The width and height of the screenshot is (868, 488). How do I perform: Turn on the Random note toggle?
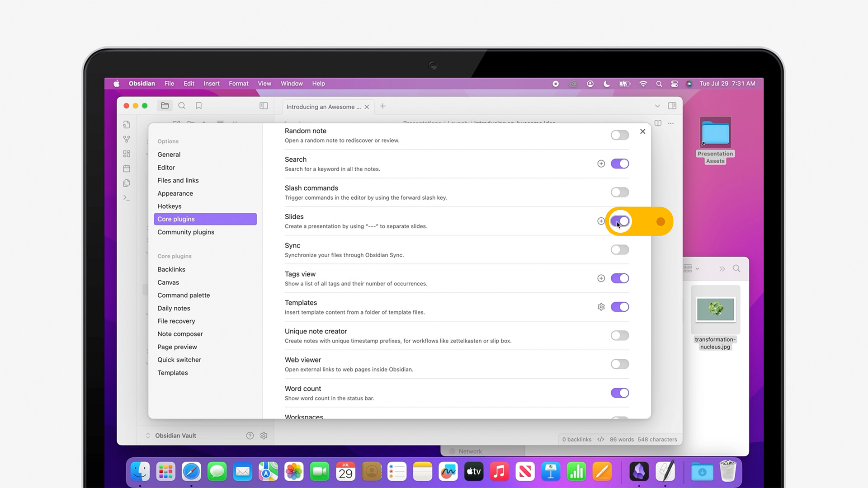coord(619,135)
